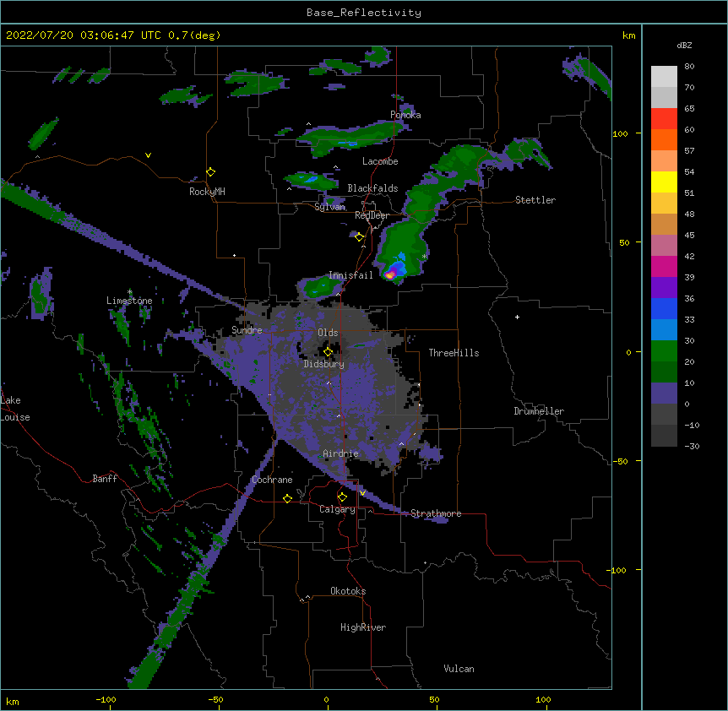Click the Lake Louise label
Screen dimensions: 728x711
tap(14, 409)
